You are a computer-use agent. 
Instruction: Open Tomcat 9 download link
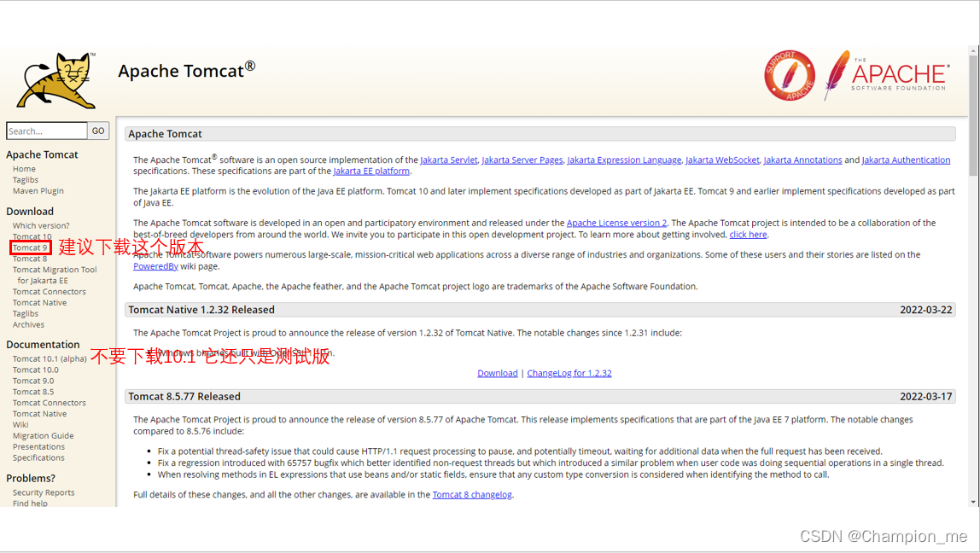30,247
